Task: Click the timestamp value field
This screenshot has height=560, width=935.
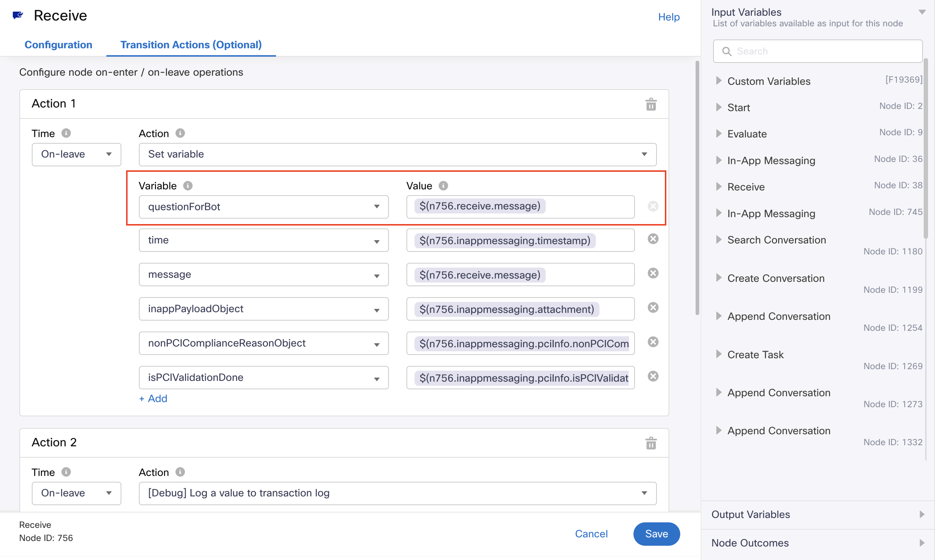Action: pos(521,240)
